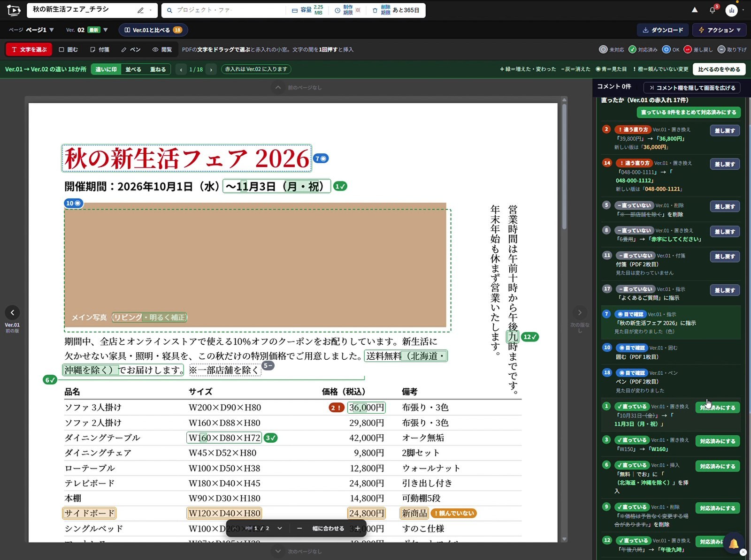Open the アクション dropdown menu
Screen dimensions: 751x560
point(720,30)
